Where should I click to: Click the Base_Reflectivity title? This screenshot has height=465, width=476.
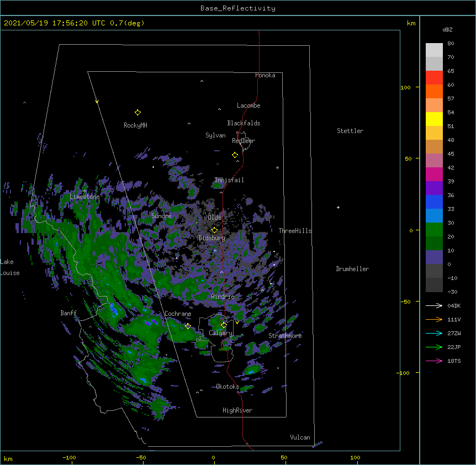point(238,8)
